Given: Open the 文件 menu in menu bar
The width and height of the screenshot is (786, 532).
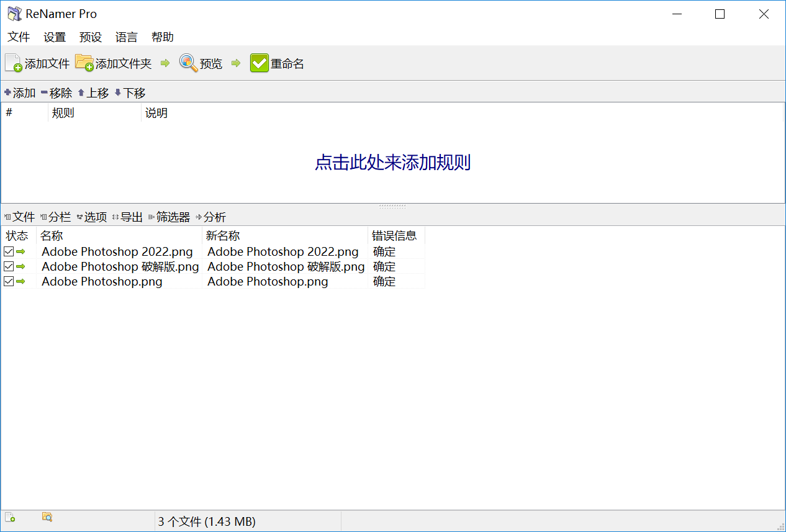Looking at the screenshot, I should [x=19, y=37].
